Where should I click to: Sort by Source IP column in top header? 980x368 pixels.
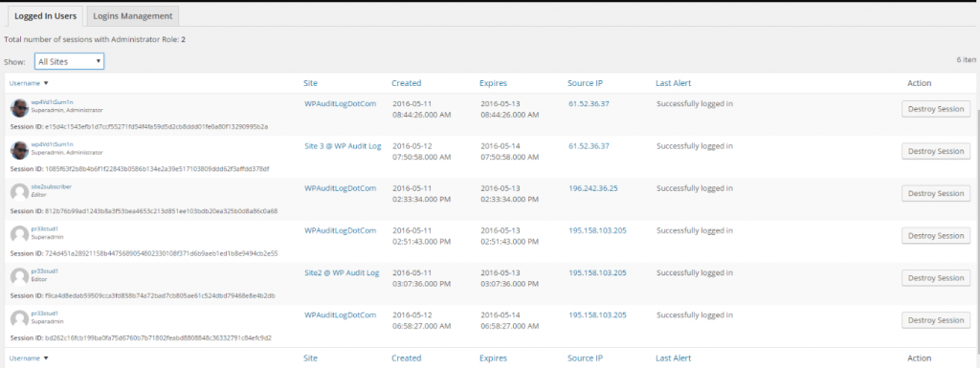585,83
